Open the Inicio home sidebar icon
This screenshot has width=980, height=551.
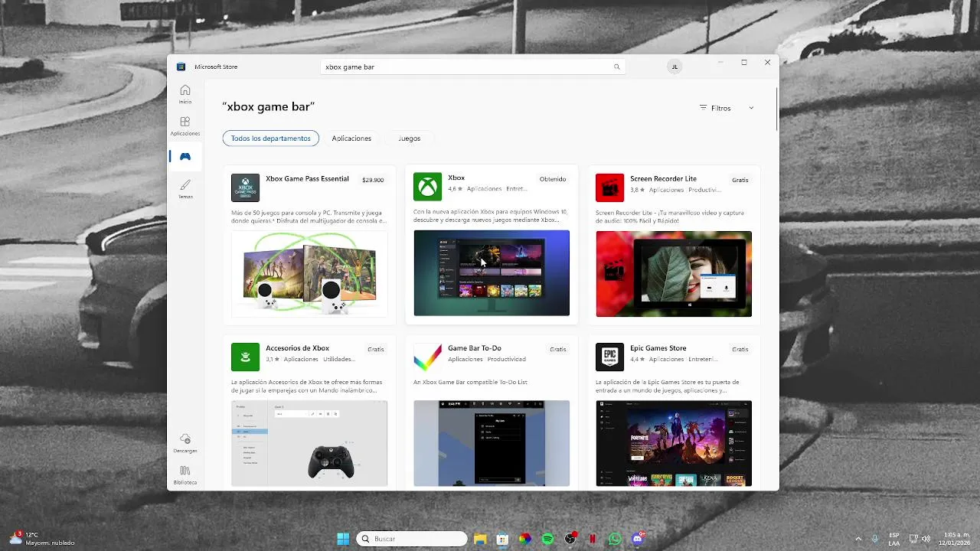[185, 94]
